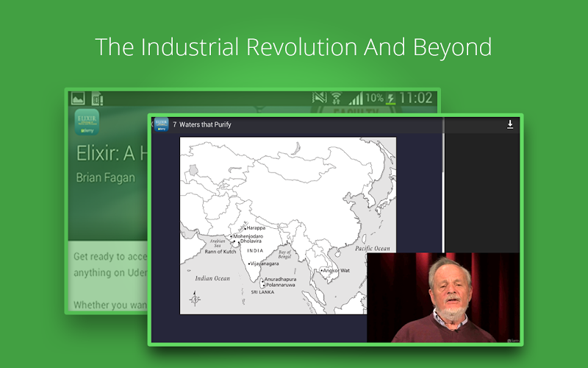Tap the compass rose on the map

[195, 299]
